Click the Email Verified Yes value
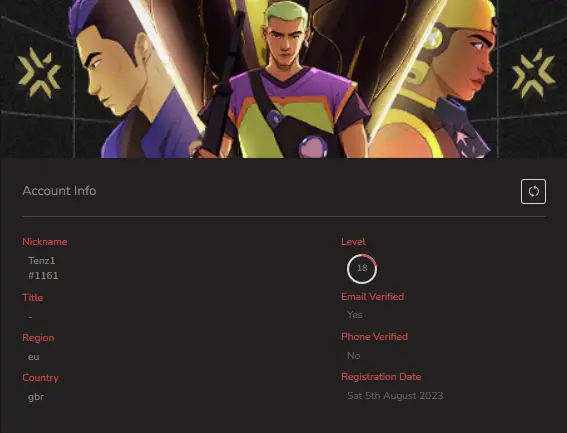 [354, 315]
